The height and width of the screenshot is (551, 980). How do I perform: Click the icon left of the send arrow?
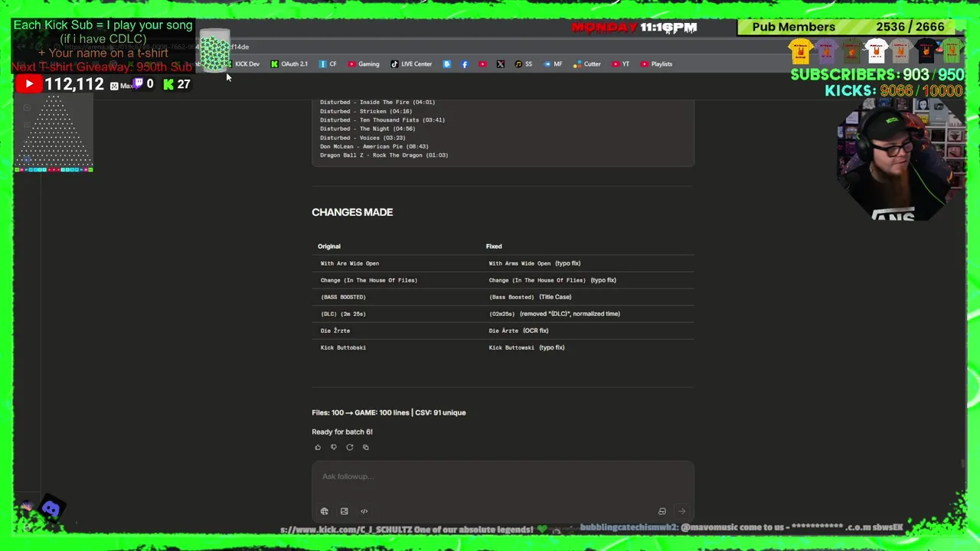pyautogui.click(x=662, y=511)
